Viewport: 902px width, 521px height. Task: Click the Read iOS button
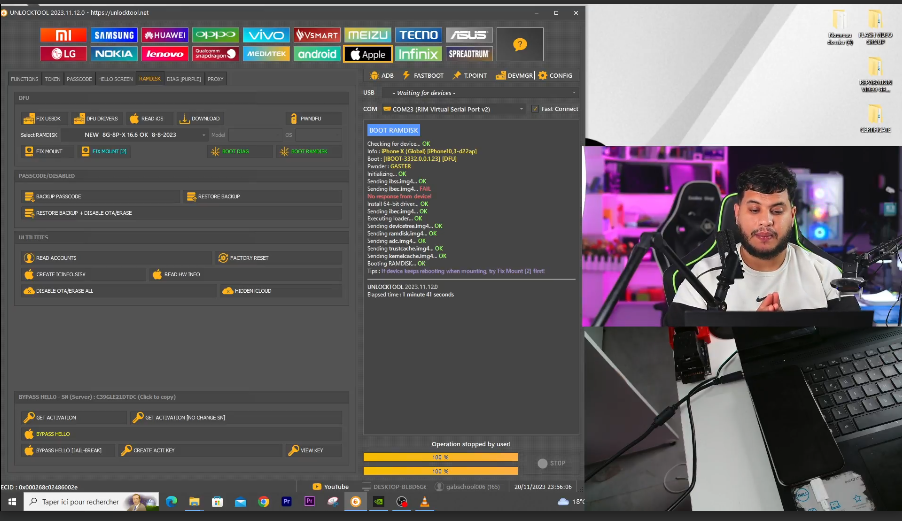click(x=148, y=118)
